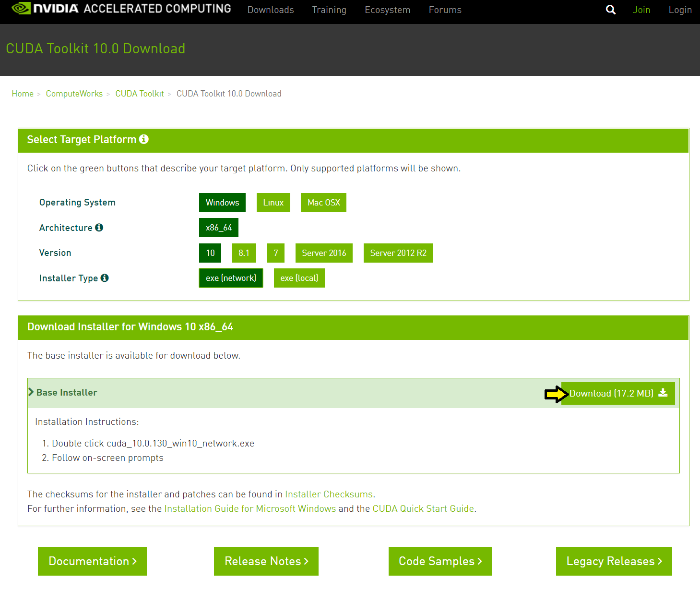The width and height of the screenshot is (700, 591).
Task: Click the Documentation button
Action: pos(92,561)
